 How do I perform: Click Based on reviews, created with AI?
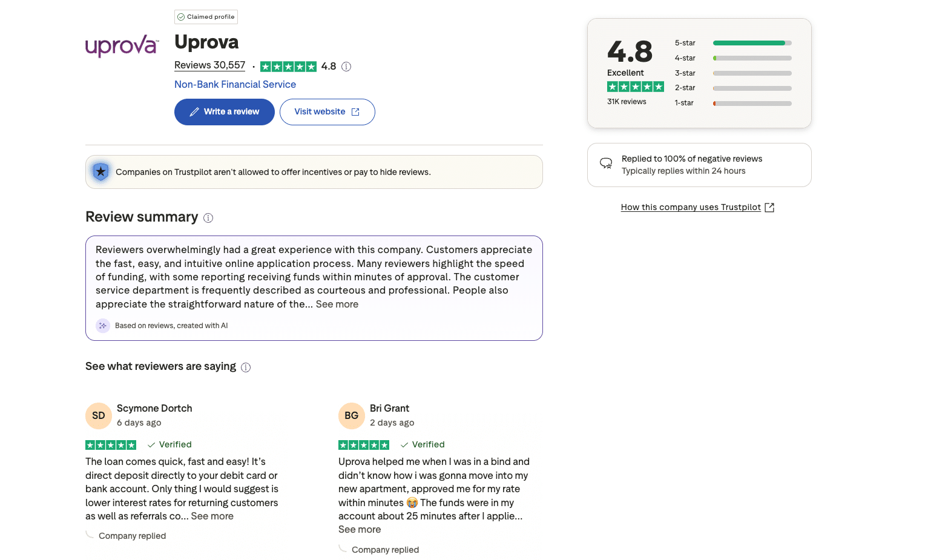[x=171, y=326]
